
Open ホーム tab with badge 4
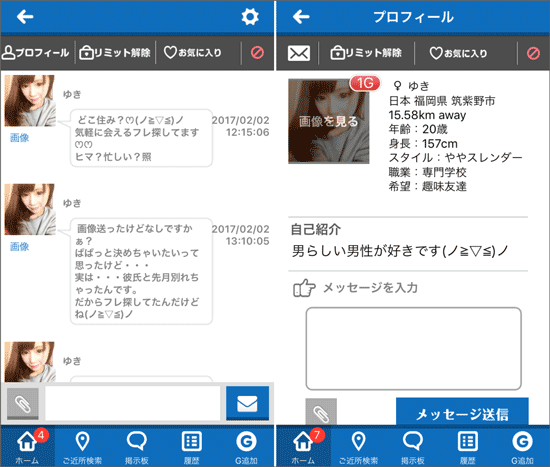[27, 446]
